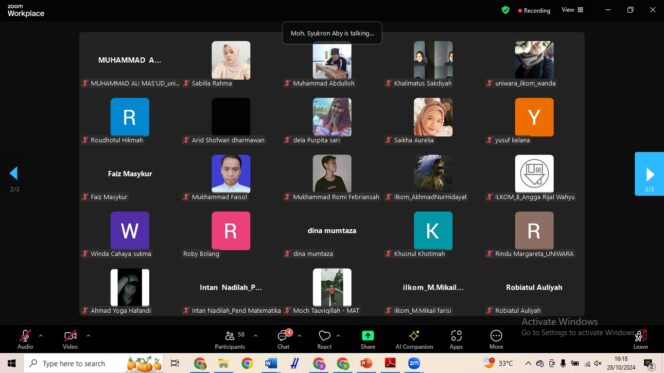Viewport: 664px width, 373px height.
Task: Select ILKOM_B_Angga Rijal Wahyu's logo tile
Action: 534,174
